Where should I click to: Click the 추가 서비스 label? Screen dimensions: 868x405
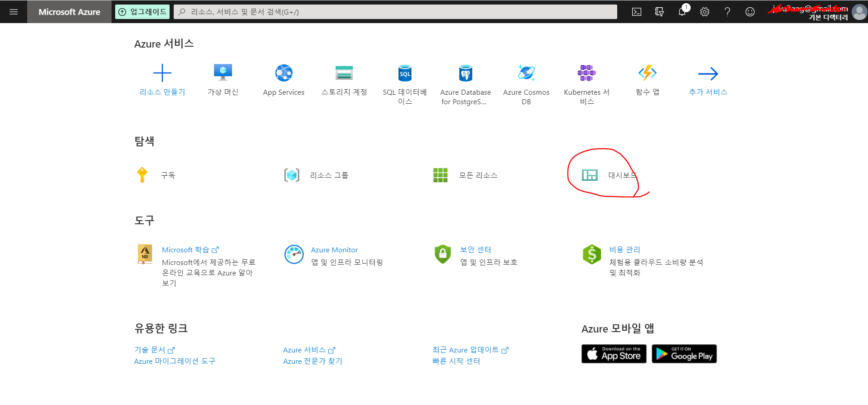[708, 92]
